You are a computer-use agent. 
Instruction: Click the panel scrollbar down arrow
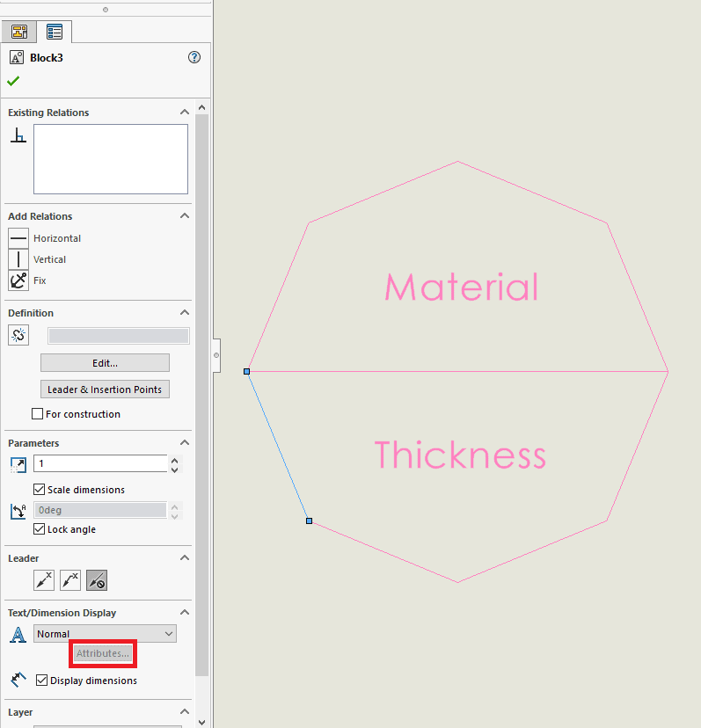(x=201, y=722)
